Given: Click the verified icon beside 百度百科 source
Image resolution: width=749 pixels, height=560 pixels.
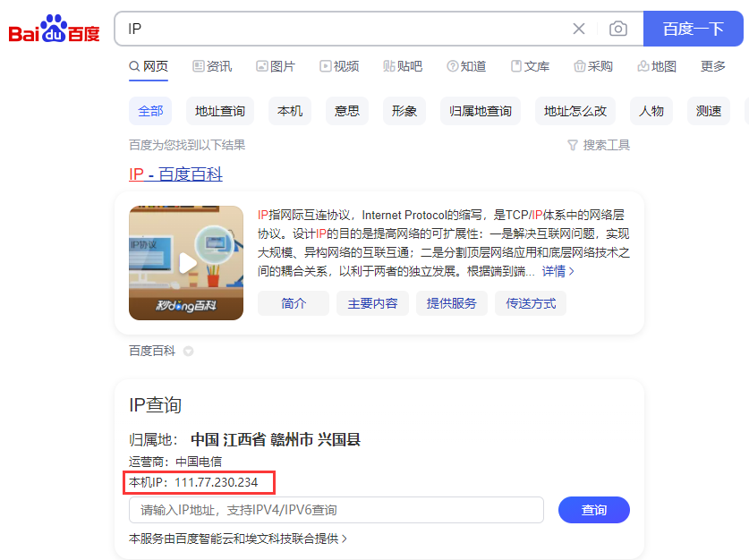Looking at the screenshot, I should click(x=189, y=352).
